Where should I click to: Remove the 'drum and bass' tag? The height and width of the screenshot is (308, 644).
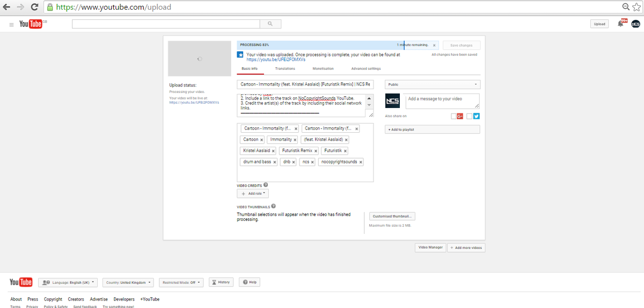pos(274,162)
